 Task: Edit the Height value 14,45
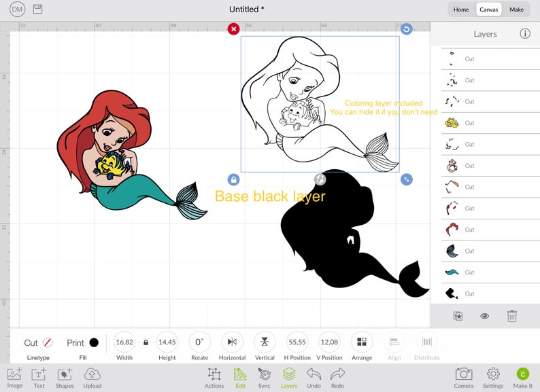pyautogui.click(x=167, y=342)
